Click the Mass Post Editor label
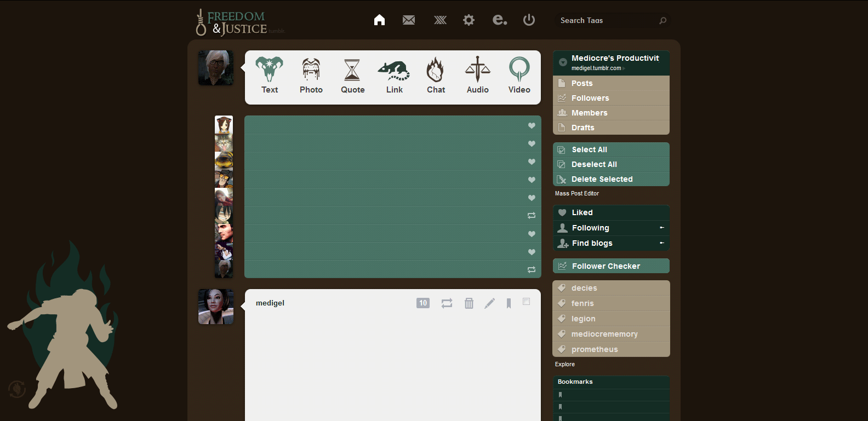Image resolution: width=868 pixels, height=421 pixels. 577,193
